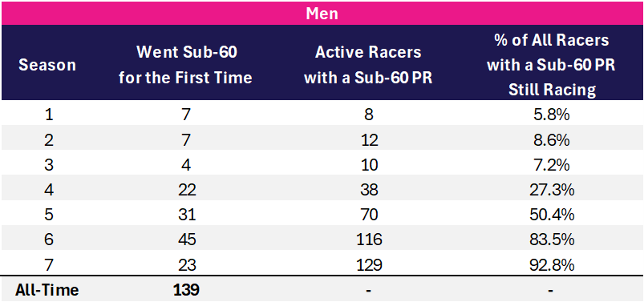Click the pink Men header banner

click(322, 13)
